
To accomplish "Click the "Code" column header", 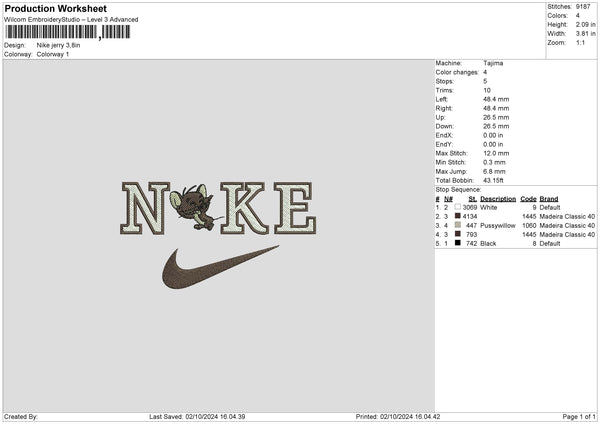I will [528, 199].
